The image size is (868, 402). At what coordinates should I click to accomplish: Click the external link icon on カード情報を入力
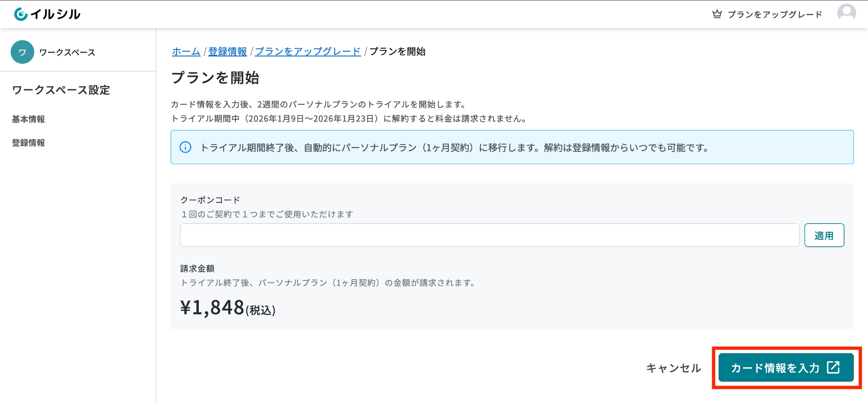click(x=833, y=367)
